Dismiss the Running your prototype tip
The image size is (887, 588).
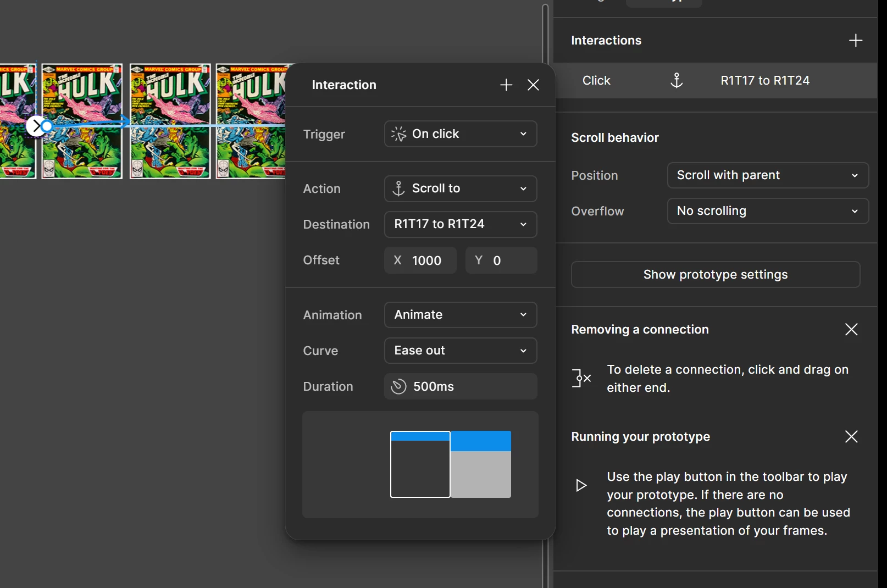[851, 436]
